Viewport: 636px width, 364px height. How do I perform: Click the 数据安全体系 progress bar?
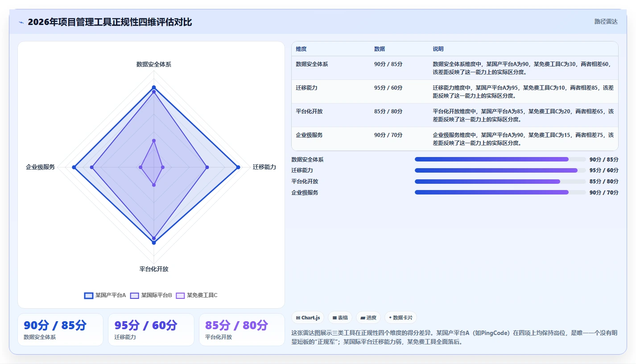point(500,159)
